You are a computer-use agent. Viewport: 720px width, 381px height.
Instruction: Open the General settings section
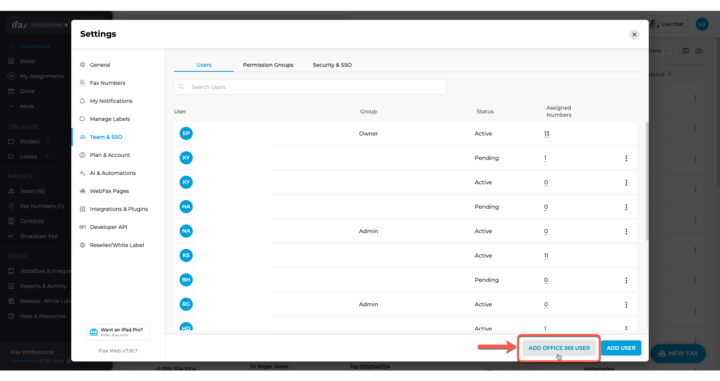click(100, 65)
